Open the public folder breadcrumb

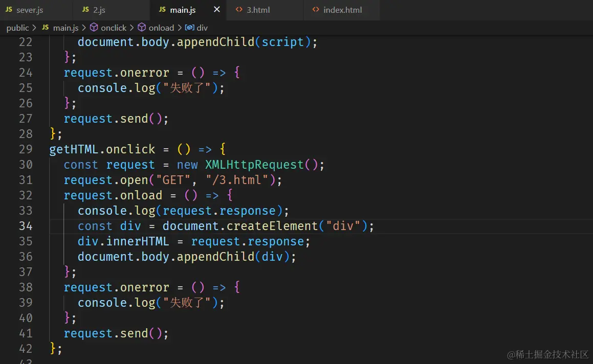click(x=17, y=28)
